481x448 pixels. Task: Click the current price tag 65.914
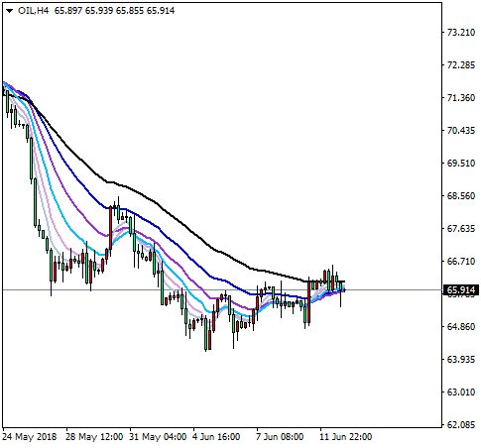pos(461,290)
